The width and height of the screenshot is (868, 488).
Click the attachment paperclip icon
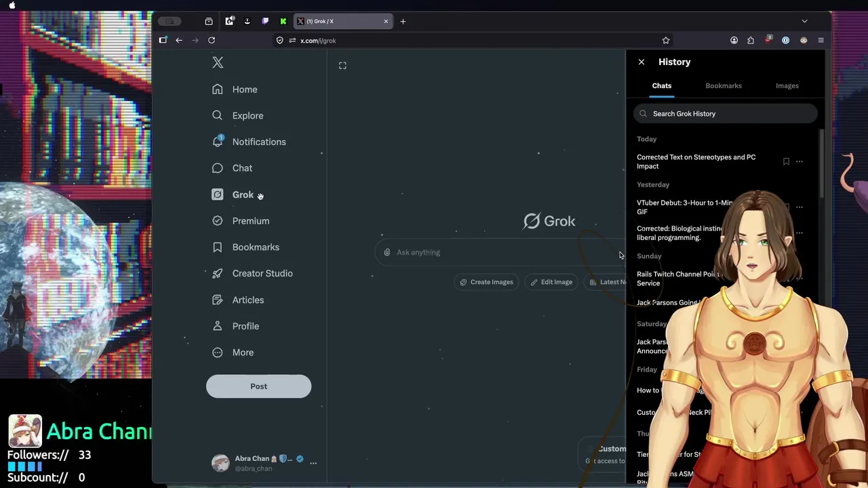click(x=387, y=252)
